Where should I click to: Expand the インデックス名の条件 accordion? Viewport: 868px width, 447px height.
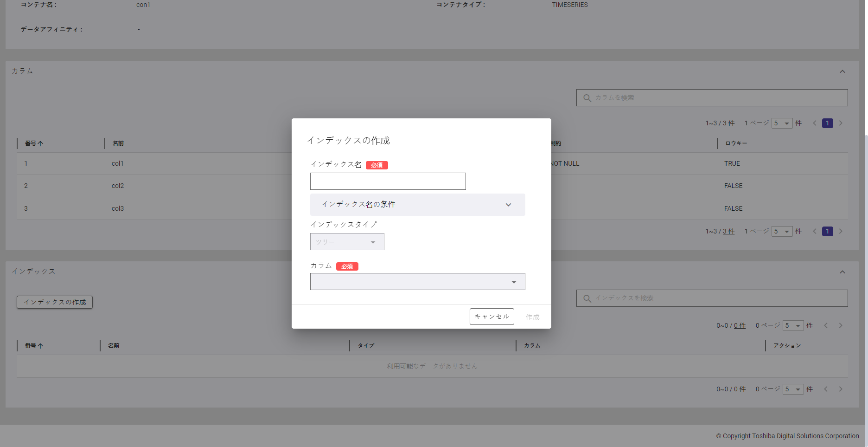pyautogui.click(x=417, y=205)
